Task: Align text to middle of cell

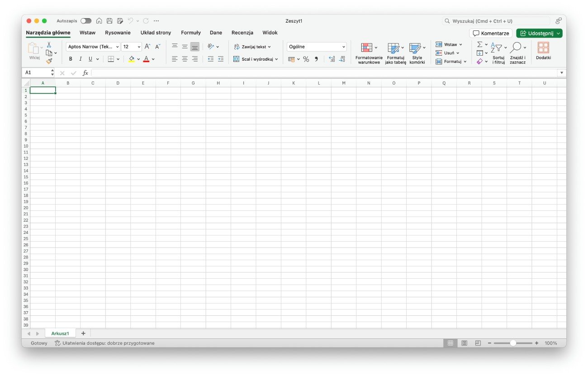Action: (x=185, y=47)
